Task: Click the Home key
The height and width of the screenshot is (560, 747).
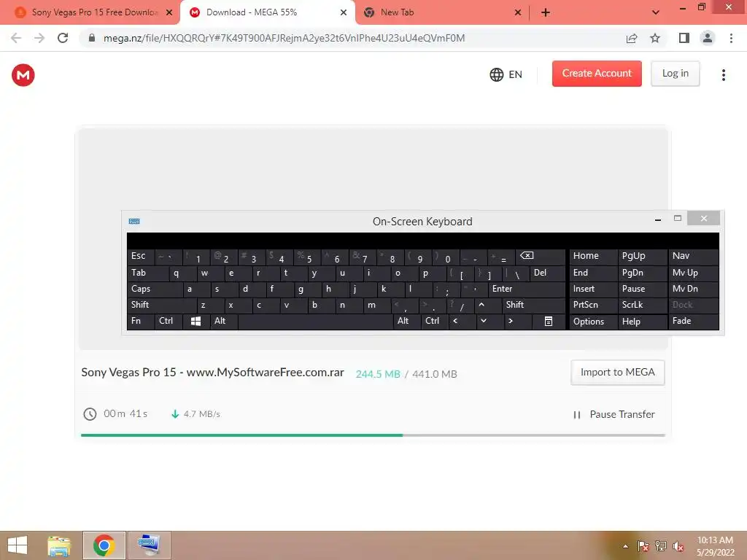Action: click(592, 257)
